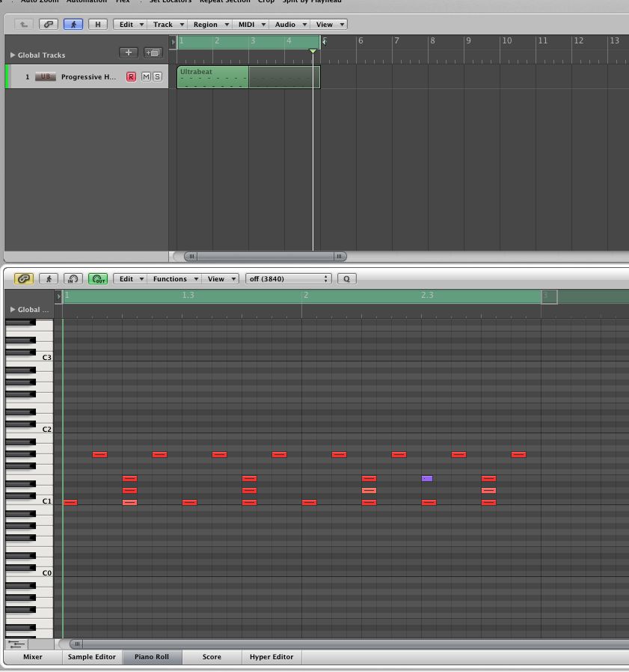
Task: Toggle the Arrange Catch playhead running-man button
Action: coord(73,25)
